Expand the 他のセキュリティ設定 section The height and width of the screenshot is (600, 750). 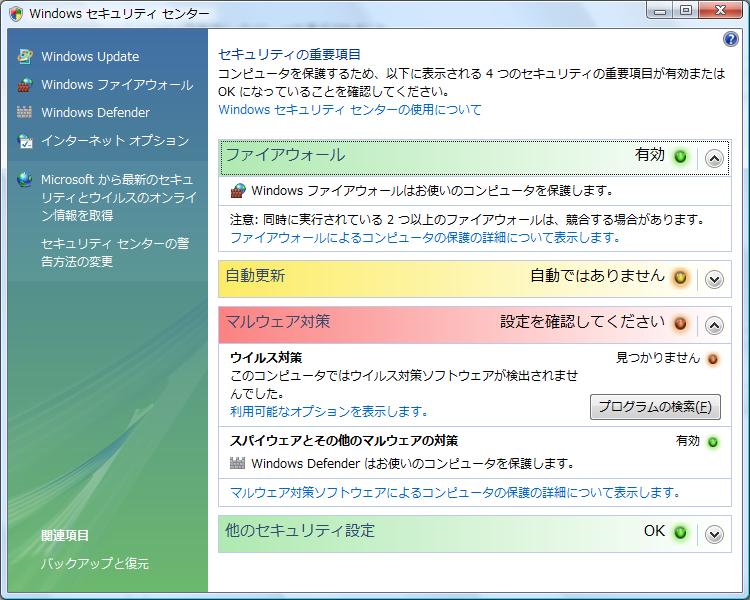click(714, 534)
